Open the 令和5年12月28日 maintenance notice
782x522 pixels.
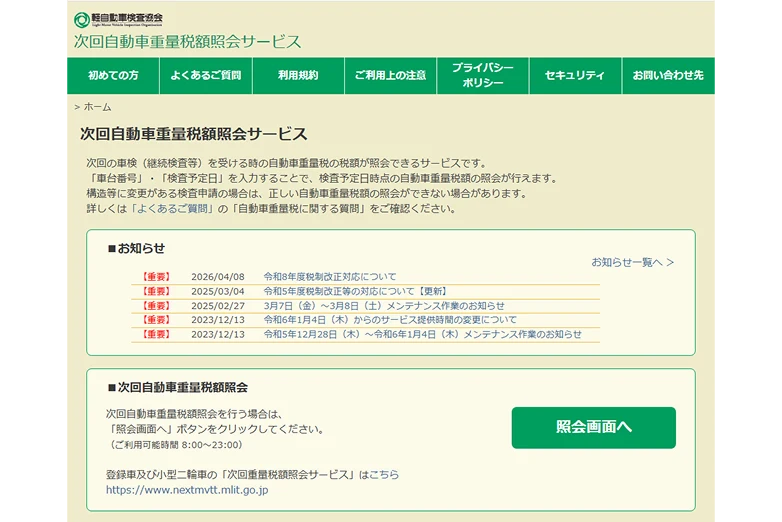click(x=422, y=334)
